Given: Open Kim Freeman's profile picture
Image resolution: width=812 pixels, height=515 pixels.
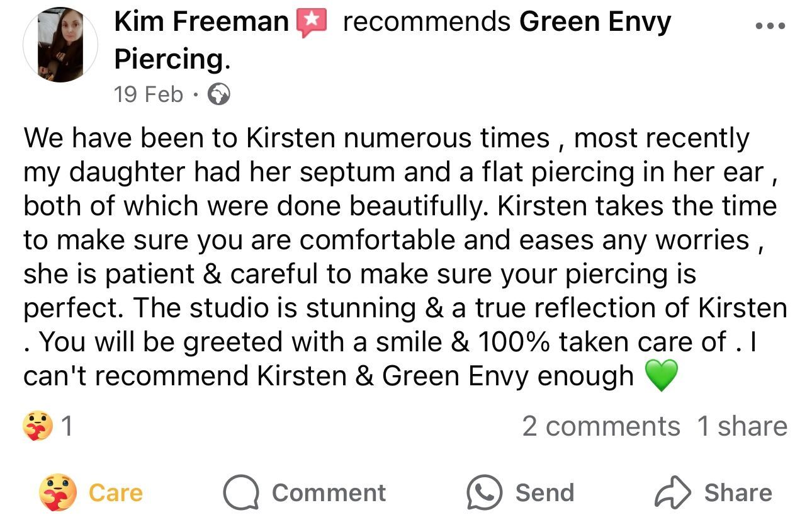Looking at the screenshot, I should (x=60, y=45).
